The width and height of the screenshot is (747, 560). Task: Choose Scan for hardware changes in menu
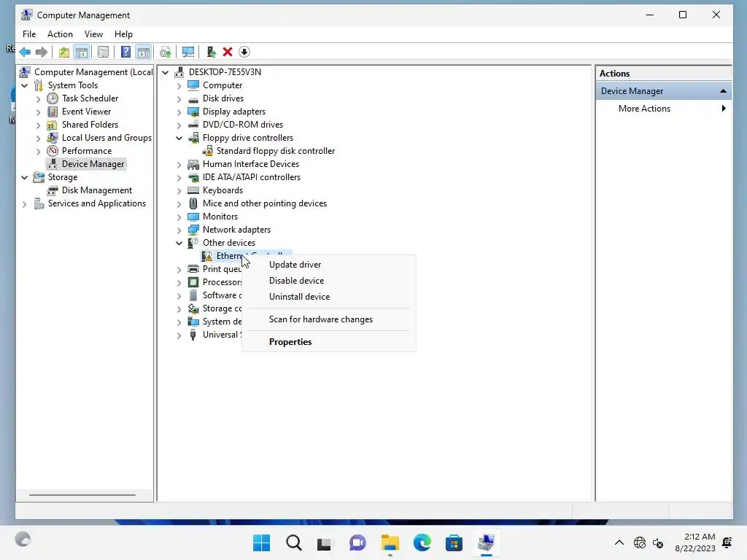[329, 319]
